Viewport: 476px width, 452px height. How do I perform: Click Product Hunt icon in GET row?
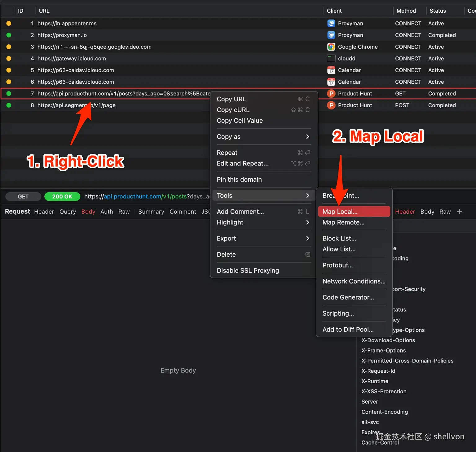331,94
